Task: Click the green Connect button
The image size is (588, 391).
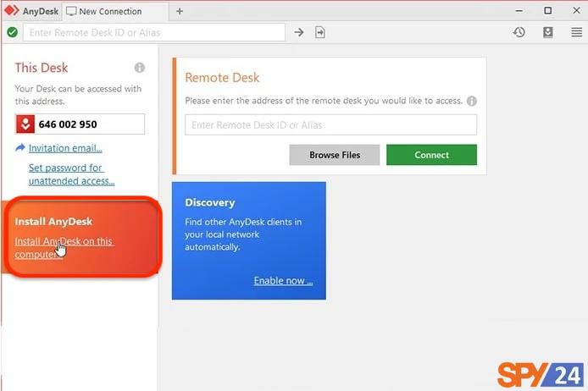Action: point(431,155)
